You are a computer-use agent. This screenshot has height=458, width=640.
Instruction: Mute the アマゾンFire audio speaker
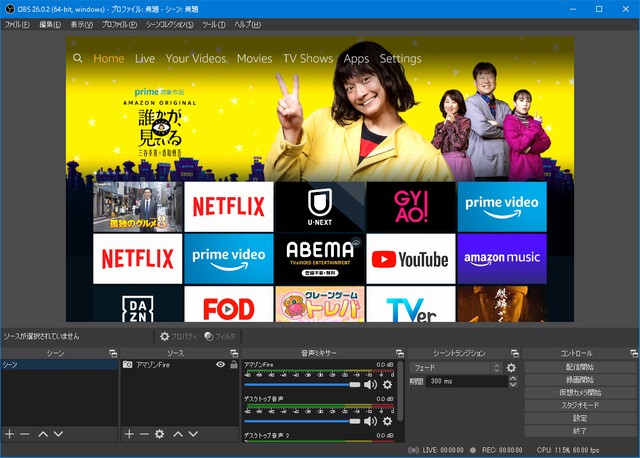click(x=370, y=384)
